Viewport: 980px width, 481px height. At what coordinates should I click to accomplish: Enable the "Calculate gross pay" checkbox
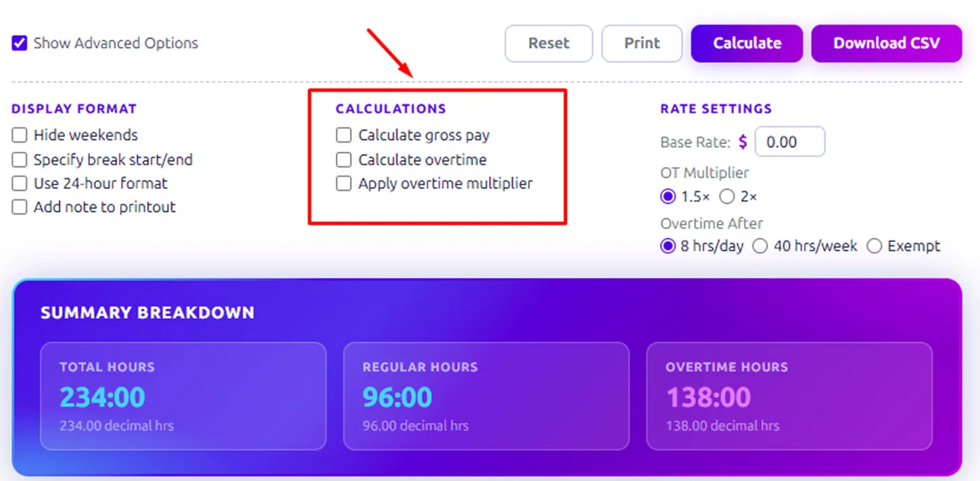point(343,134)
